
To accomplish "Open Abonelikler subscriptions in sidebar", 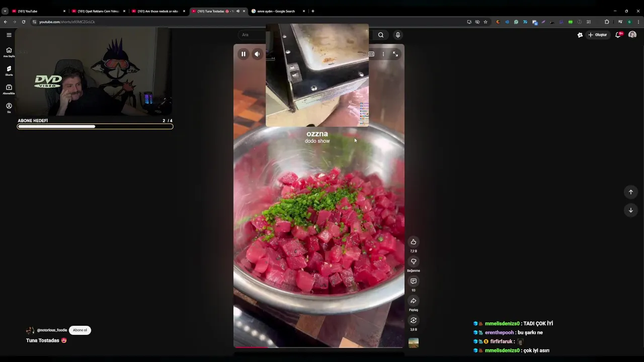I will (x=9, y=89).
